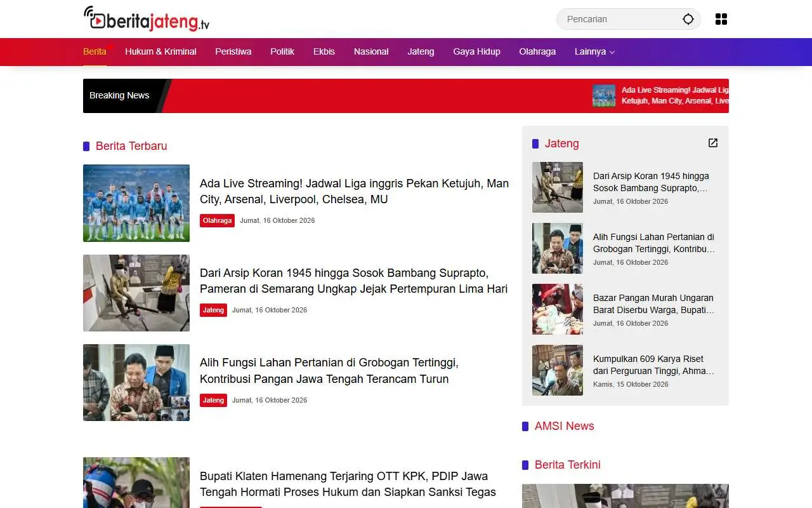The image size is (812, 508).
Task: Open the Jateng section external link icon
Action: pos(713,143)
